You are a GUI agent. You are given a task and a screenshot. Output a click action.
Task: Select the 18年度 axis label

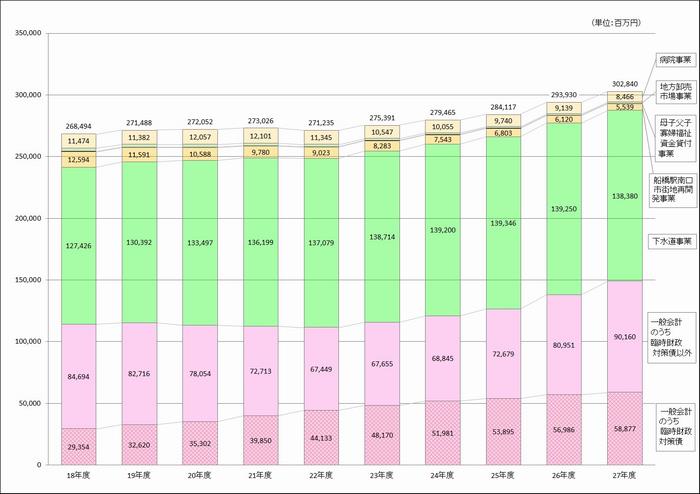coord(79,475)
